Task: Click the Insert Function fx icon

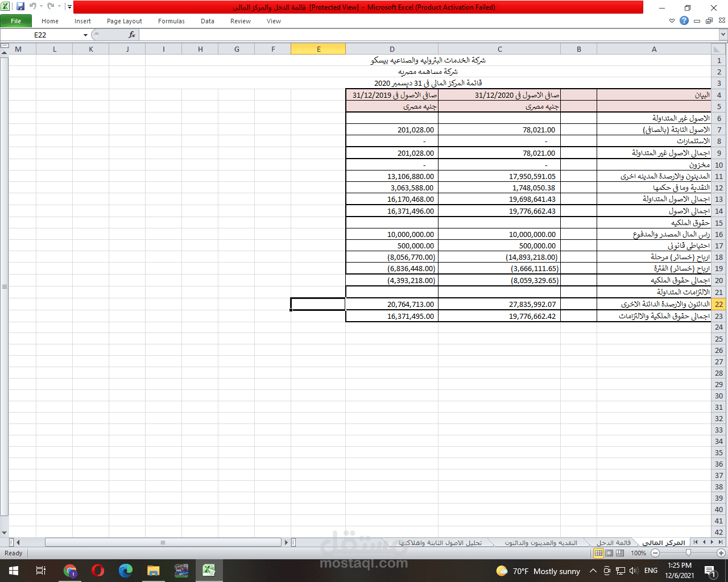Action: pyautogui.click(x=132, y=35)
